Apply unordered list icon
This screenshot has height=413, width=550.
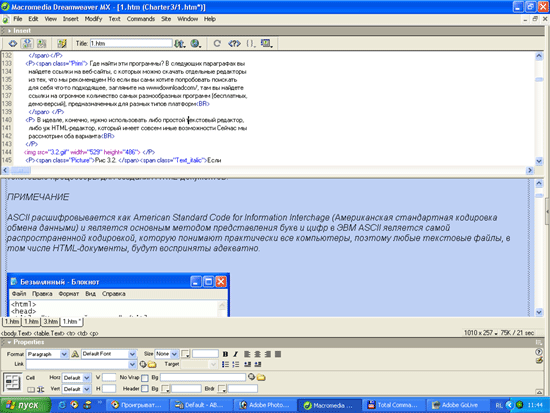coord(225,365)
